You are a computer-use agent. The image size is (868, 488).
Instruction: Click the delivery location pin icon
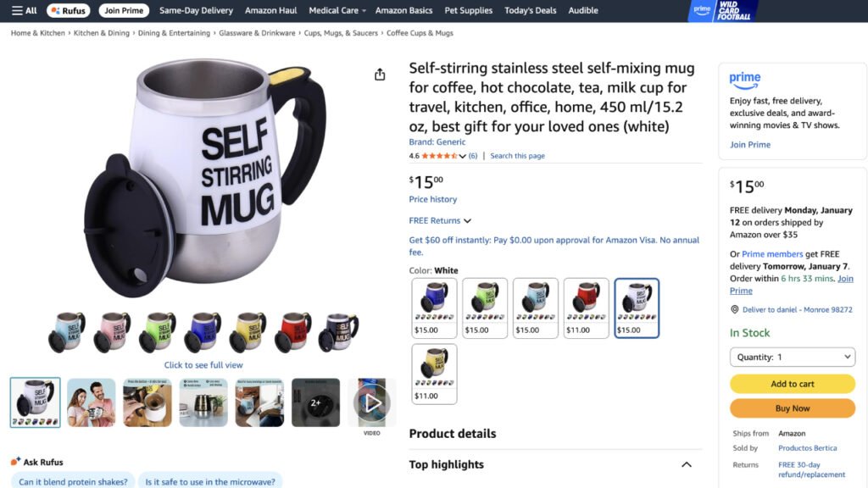(735, 310)
